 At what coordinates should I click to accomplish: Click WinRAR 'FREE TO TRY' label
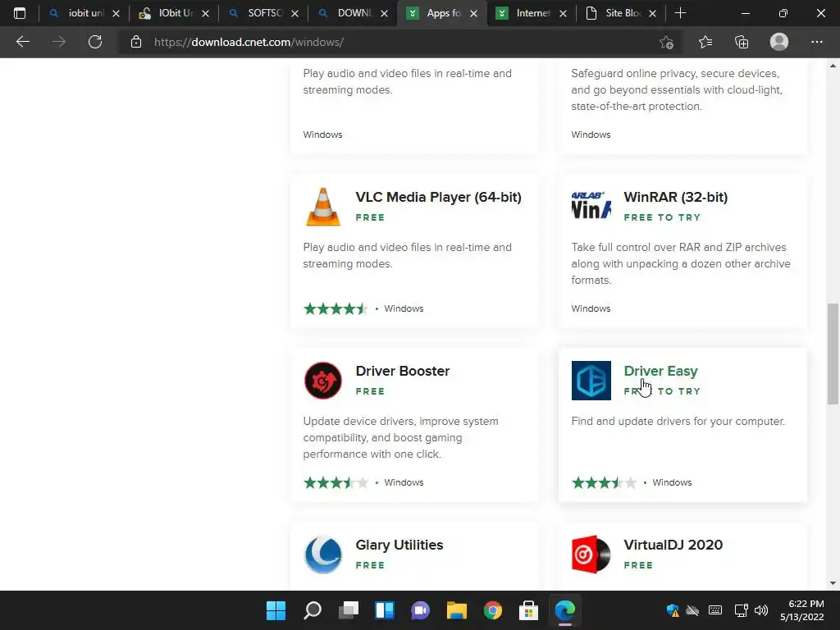[x=662, y=217]
